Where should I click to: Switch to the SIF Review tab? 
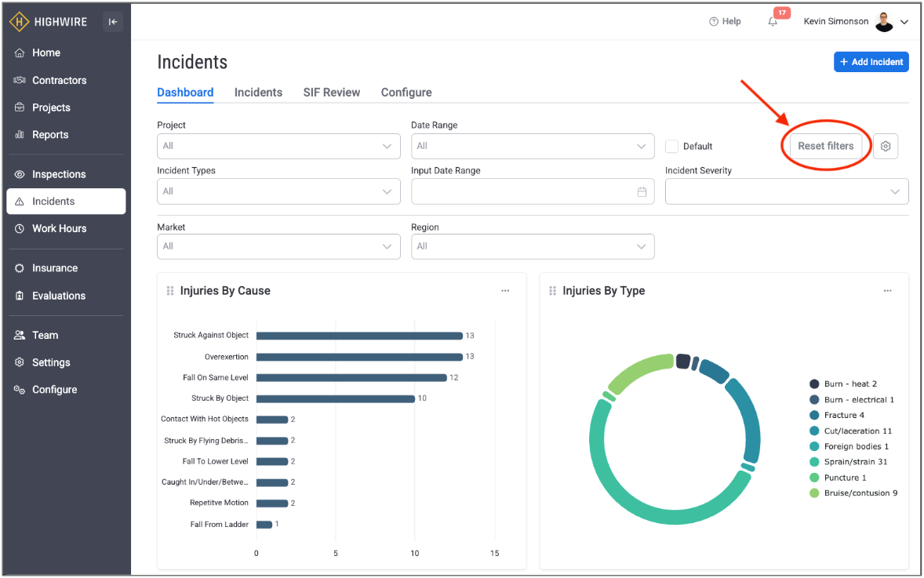click(x=331, y=93)
